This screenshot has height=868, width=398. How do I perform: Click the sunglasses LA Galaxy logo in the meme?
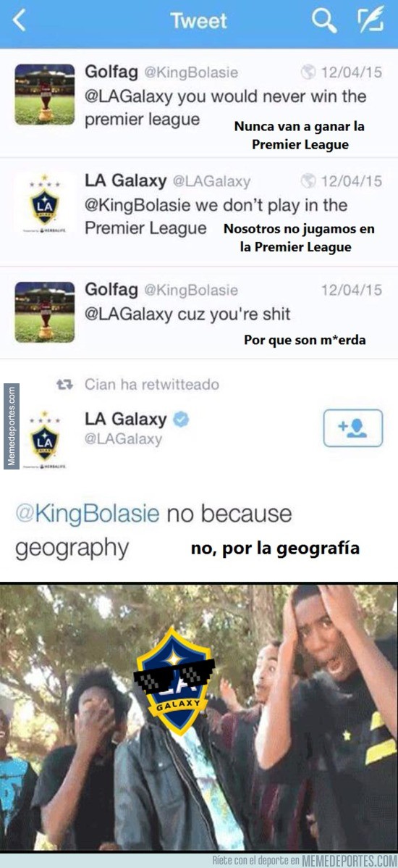[174, 680]
